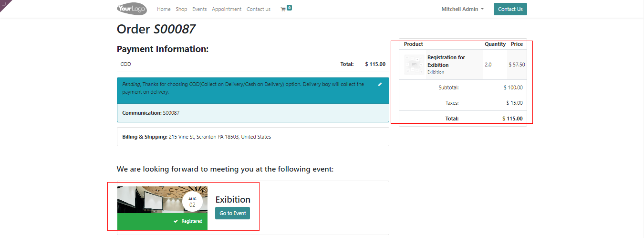Click the Aug 02 date badge
The height and width of the screenshot is (238, 644).
pos(192,202)
